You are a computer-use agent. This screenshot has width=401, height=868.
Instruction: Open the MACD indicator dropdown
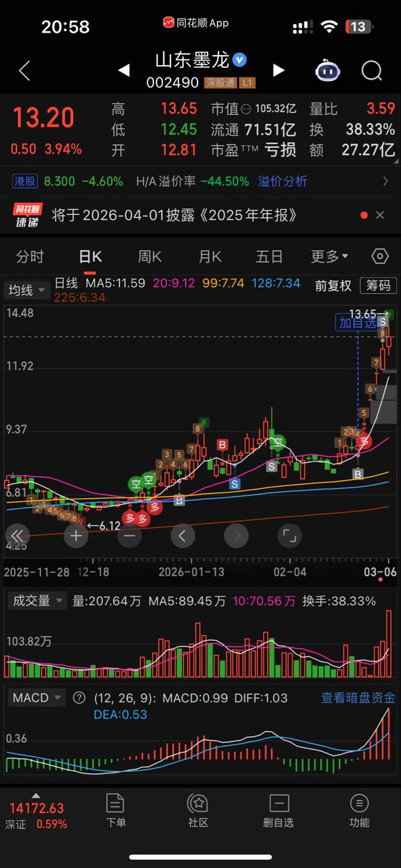click(36, 698)
